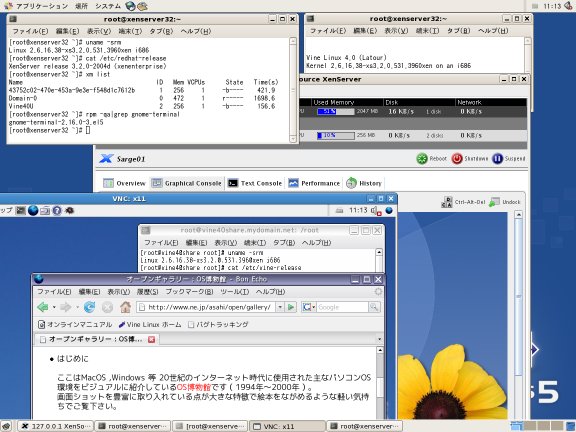Click the red Shutdown icon
Image resolution: width=576 pixels, height=432 pixels.
[x=457, y=159]
